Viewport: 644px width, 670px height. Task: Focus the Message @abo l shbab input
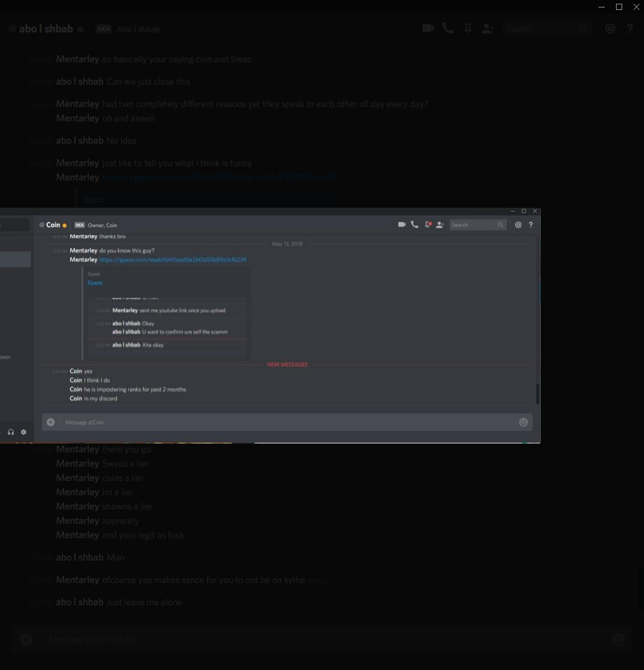pyautogui.click(x=325, y=640)
